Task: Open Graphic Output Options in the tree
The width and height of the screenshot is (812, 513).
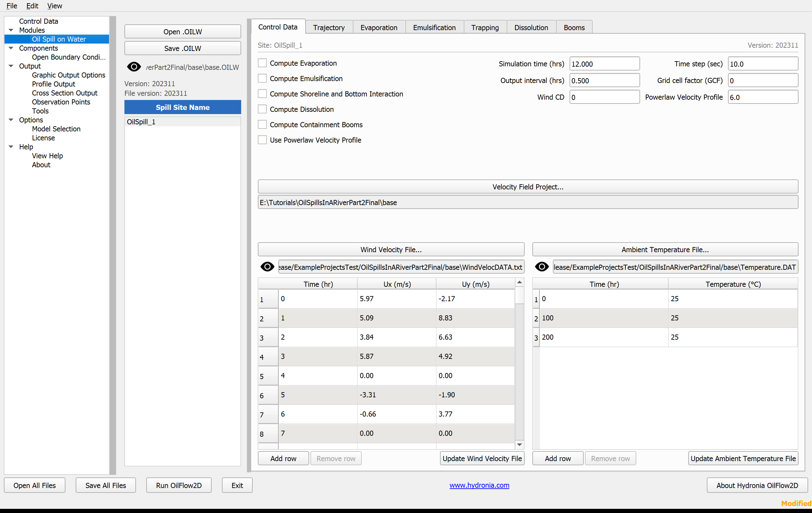Action: point(68,75)
